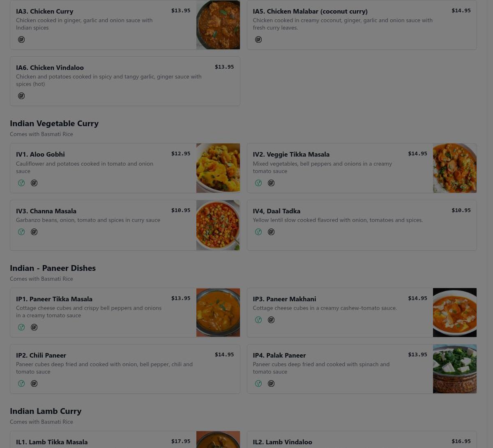493x448 pixels.
Task: Click vegetarian icon on Daal Tadka
Action: coord(258,232)
